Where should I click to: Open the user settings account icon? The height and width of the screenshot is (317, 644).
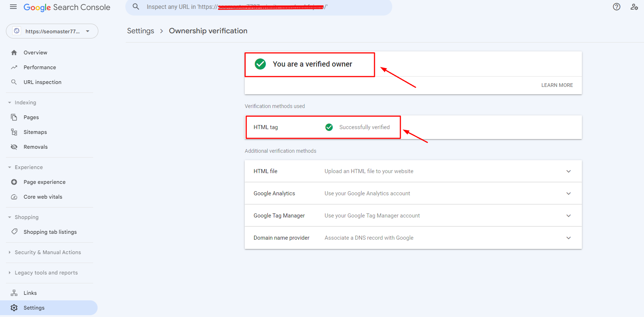634,7
